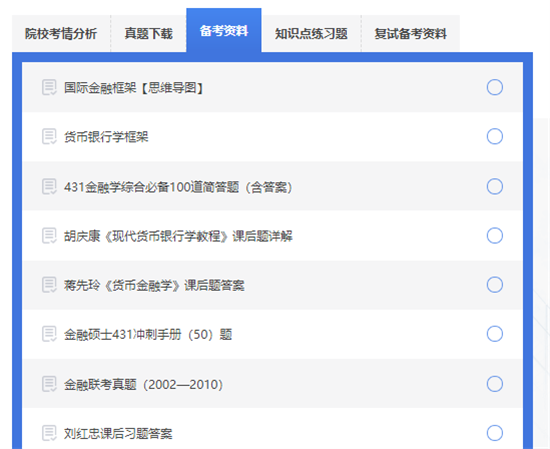Image resolution: width=550 pixels, height=449 pixels.
Task: Click document icon beside 蒋先玲《货币金融学》
Action: (49, 284)
